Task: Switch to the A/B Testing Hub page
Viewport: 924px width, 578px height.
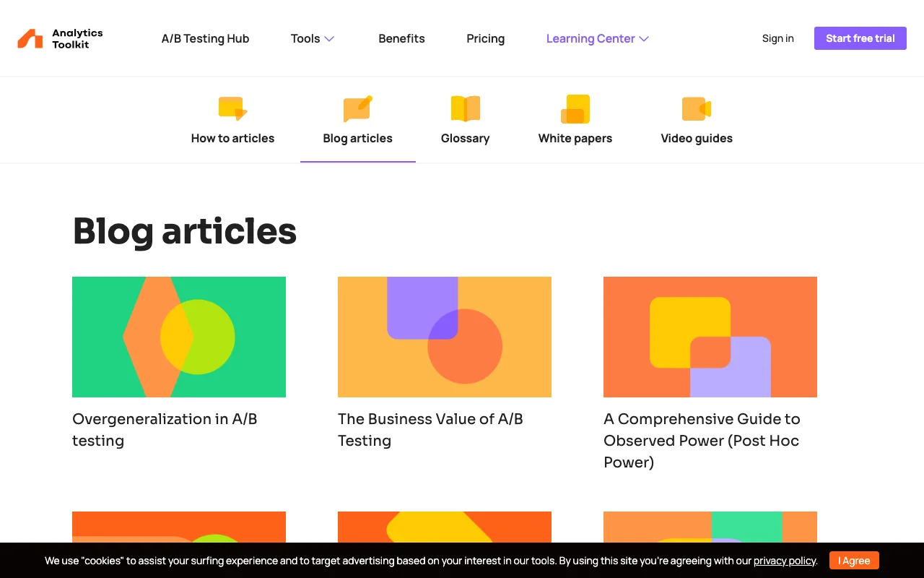Action: (x=205, y=38)
